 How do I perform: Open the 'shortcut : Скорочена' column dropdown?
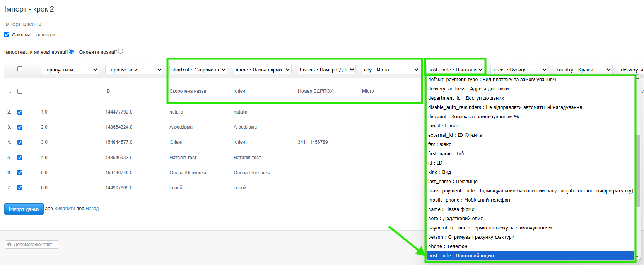(198, 70)
